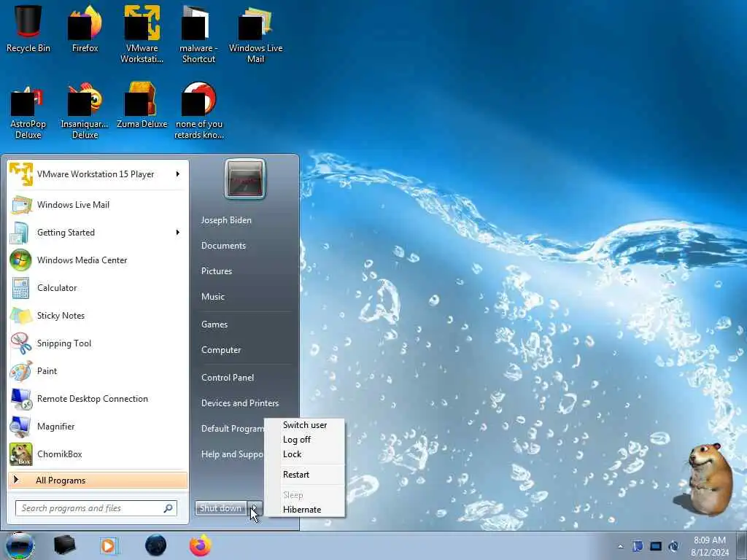Open the media player taskbar icon
This screenshot has height=560, width=747.
[109, 545]
